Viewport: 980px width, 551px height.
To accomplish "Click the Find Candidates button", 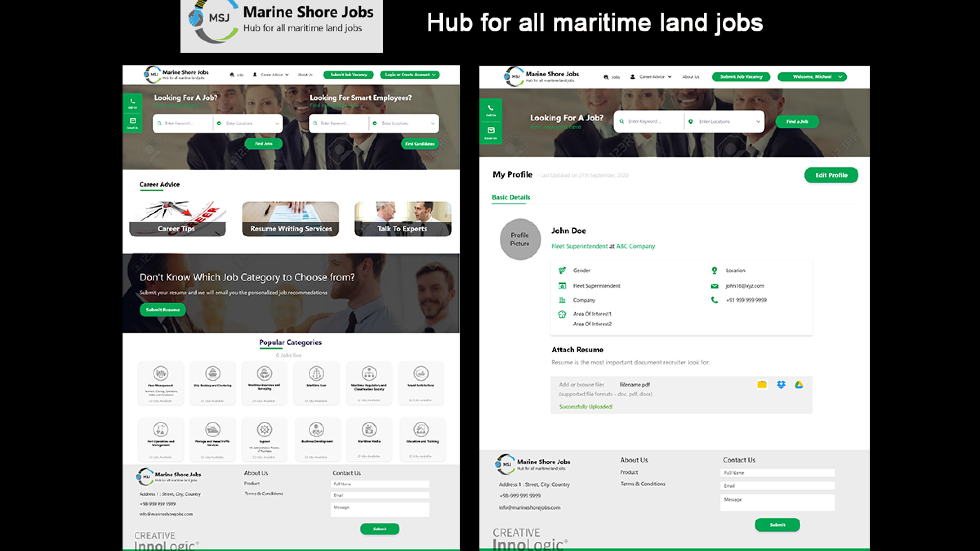I will click(420, 144).
